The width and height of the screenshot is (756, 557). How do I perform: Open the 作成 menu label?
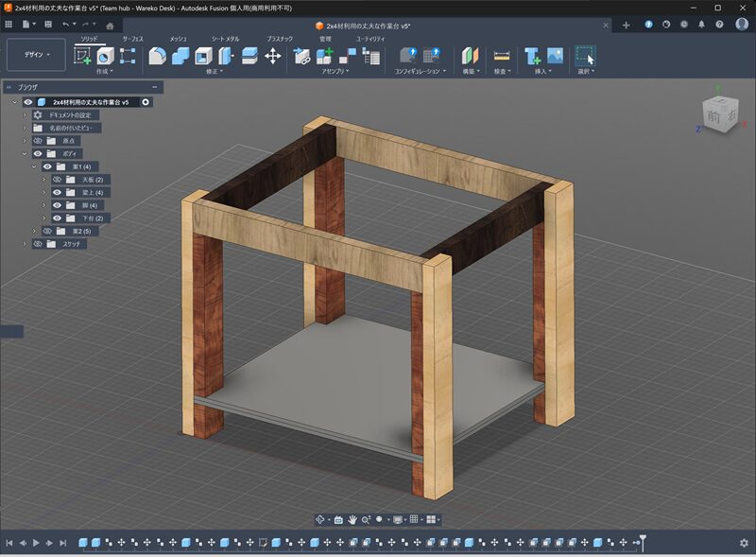[104, 71]
